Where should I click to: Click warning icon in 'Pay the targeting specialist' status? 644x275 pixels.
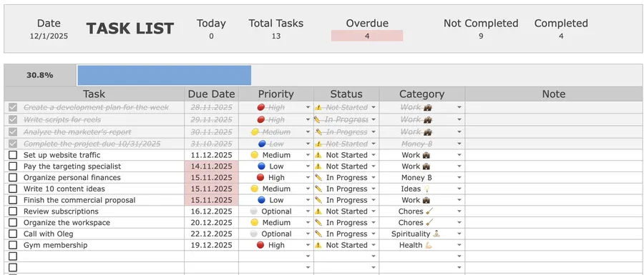[318, 166]
